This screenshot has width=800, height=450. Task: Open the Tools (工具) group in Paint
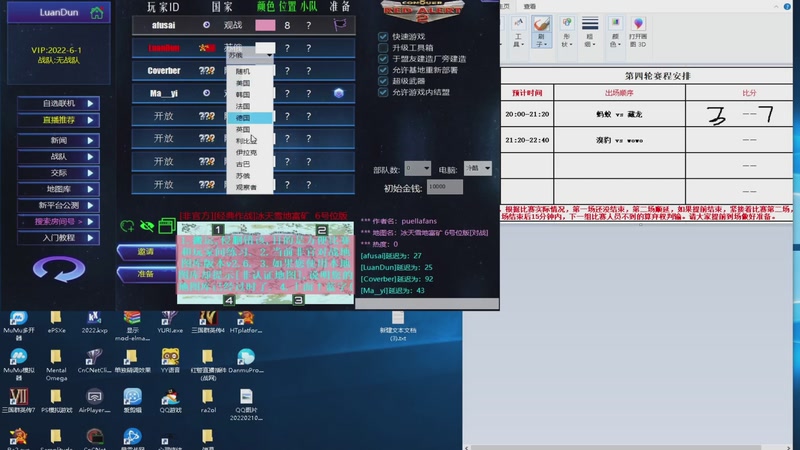point(518,32)
